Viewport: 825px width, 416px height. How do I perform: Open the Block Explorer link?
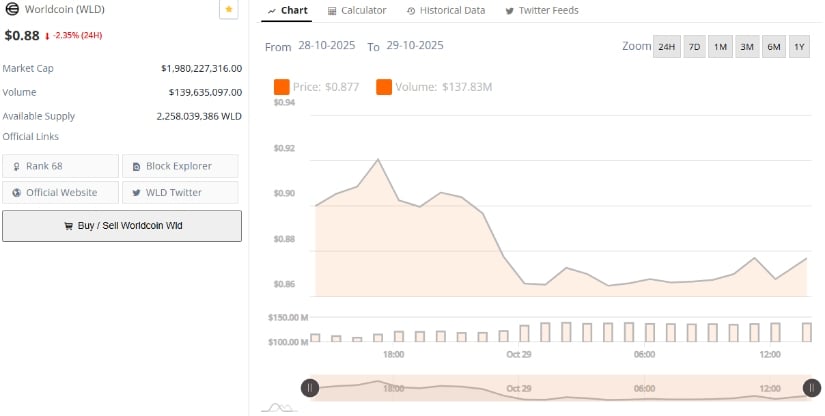tap(180, 166)
